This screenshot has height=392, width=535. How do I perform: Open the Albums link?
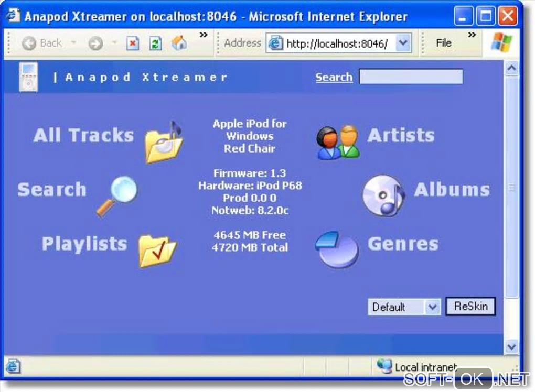[x=452, y=190]
